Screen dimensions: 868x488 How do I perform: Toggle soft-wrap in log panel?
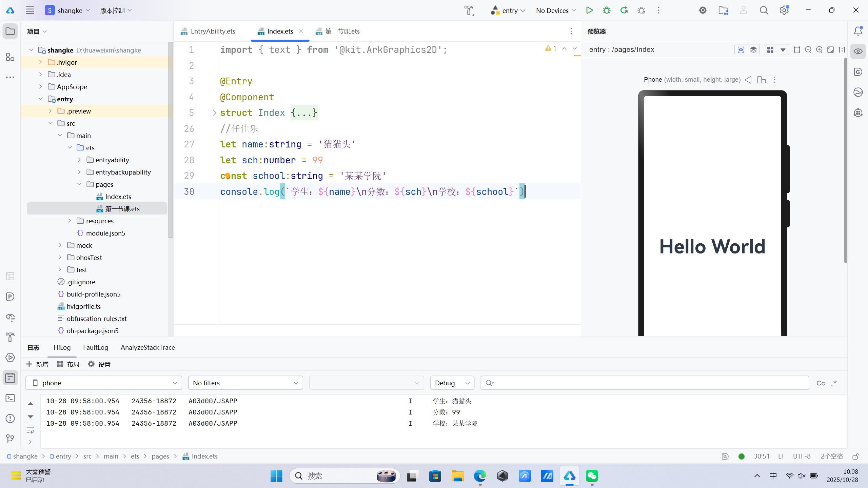point(31,430)
